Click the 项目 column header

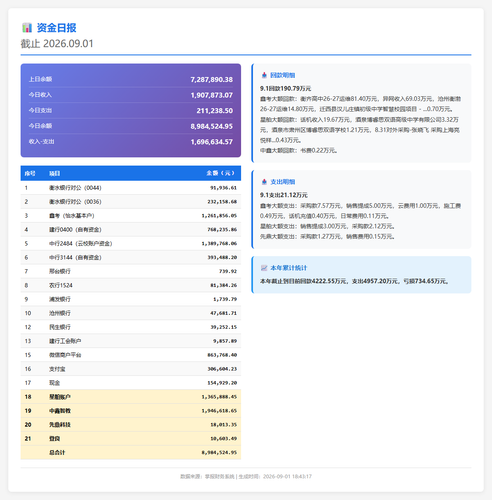[55, 173]
